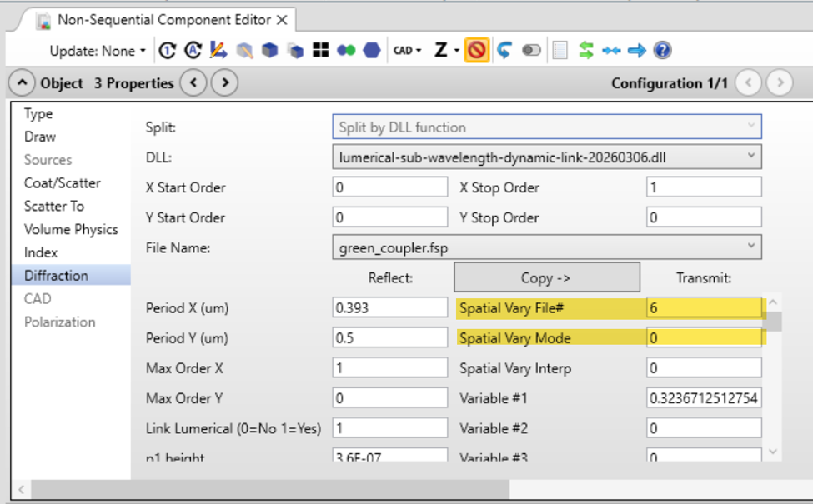
Task: Click the spreadsheet sheet icon
Action: tap(560, 50)
